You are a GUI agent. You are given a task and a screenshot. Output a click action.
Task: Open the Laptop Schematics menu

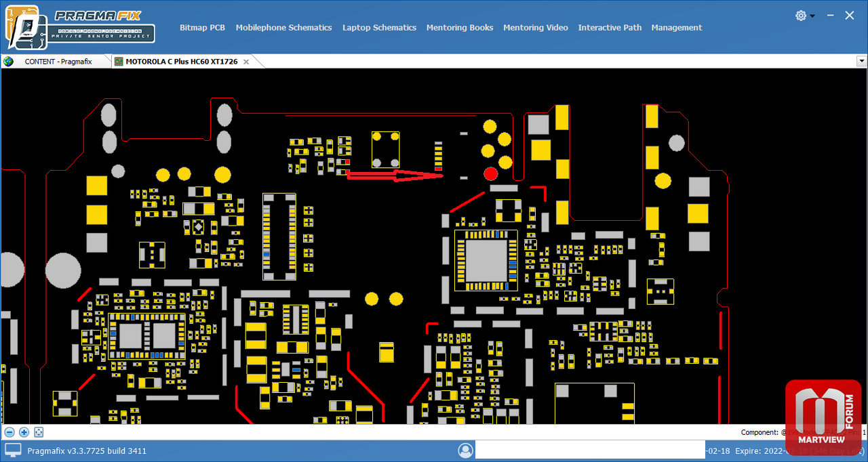pos(379,28)
